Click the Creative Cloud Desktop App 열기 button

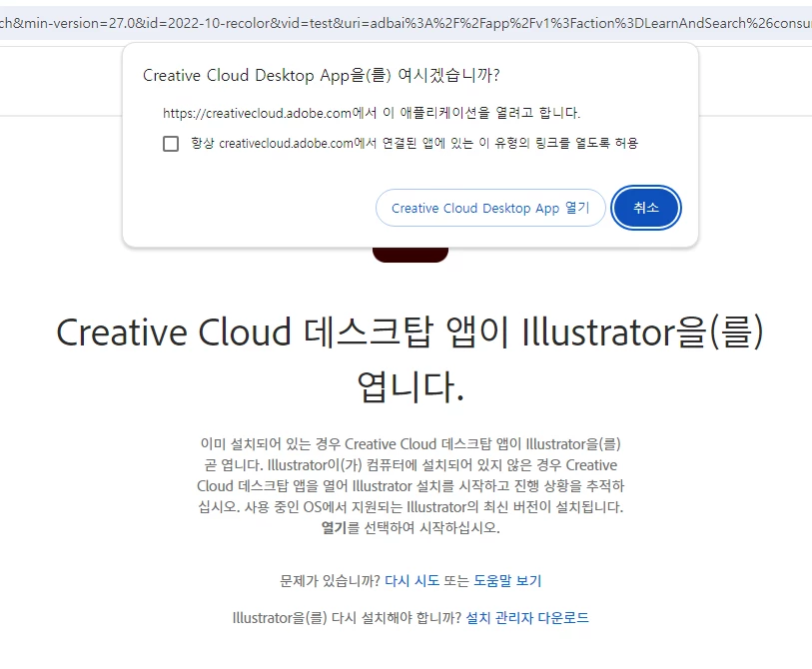[490, 208]
